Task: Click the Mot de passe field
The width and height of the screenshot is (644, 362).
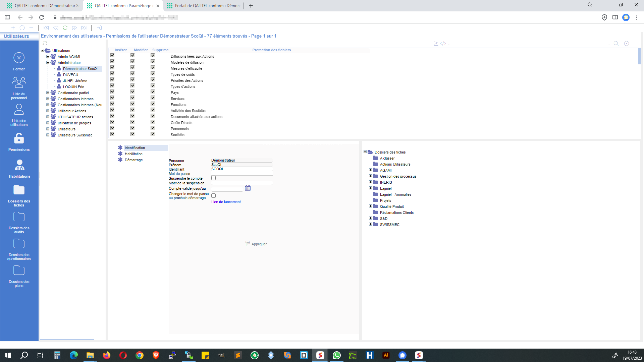Action: pos(242,174)
